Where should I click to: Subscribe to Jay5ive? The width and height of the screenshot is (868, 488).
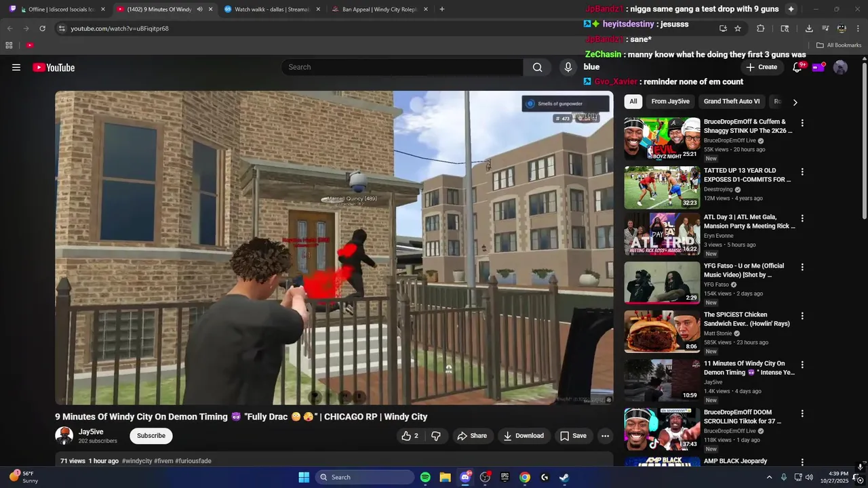click(151, 436)
